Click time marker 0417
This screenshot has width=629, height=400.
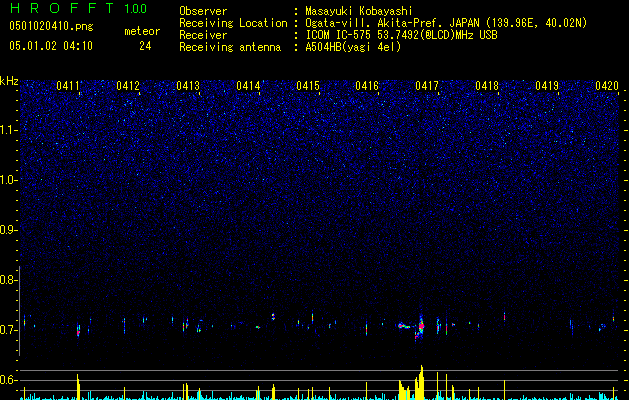point(427,86)
